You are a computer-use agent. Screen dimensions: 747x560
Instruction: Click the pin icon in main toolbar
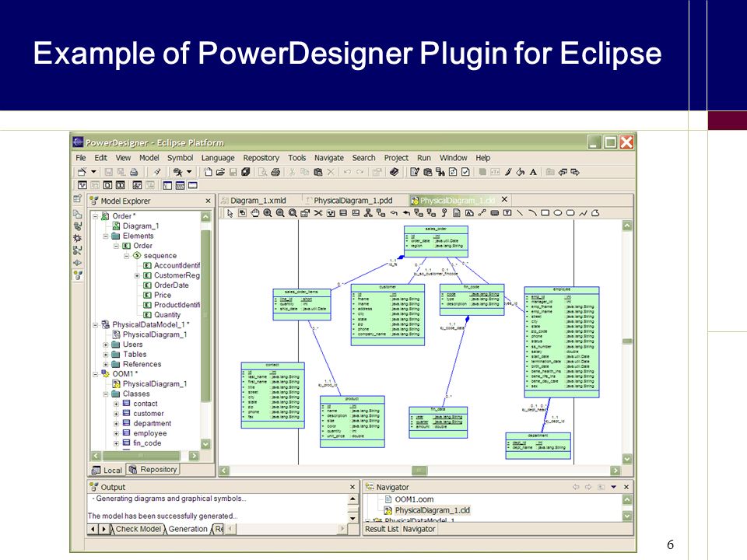click(156, 172)
